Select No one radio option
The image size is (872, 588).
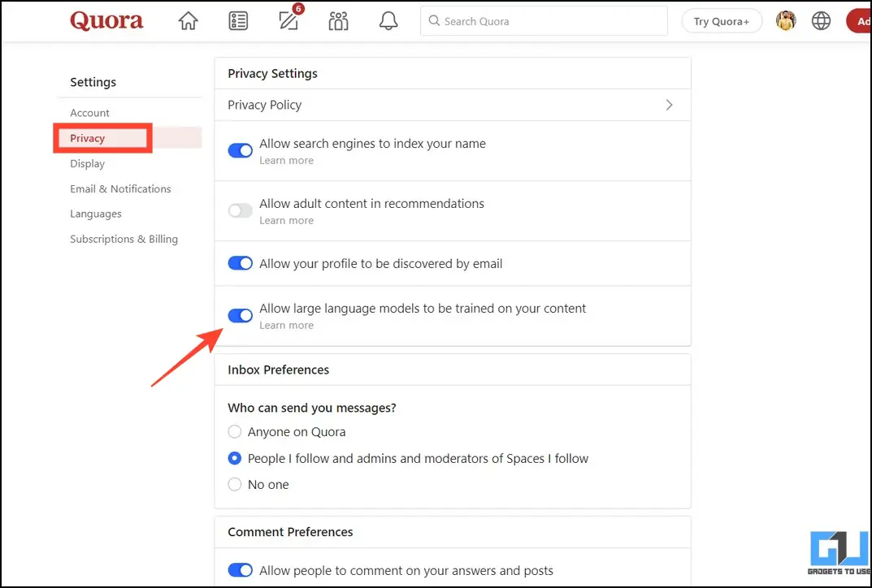click(x=235, y=485)
